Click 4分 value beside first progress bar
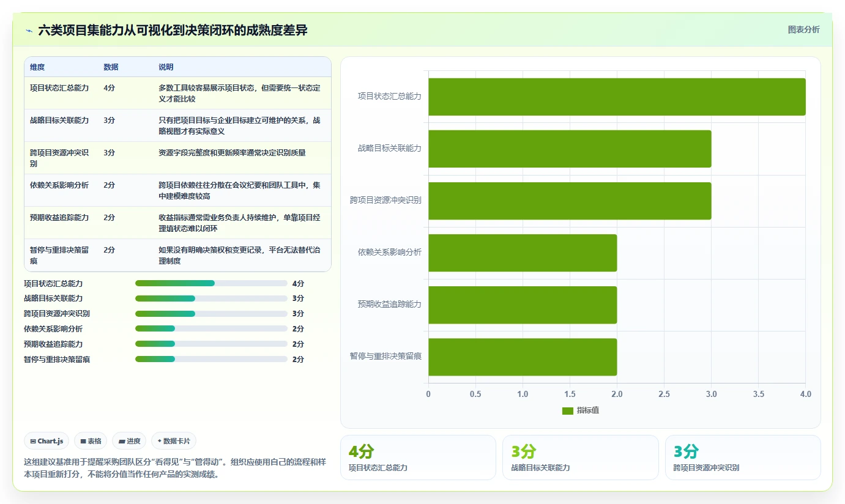 [298, 283]
